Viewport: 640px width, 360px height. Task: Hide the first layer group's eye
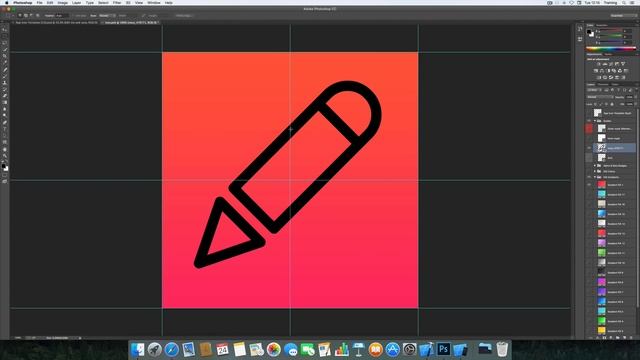[589, 121]
